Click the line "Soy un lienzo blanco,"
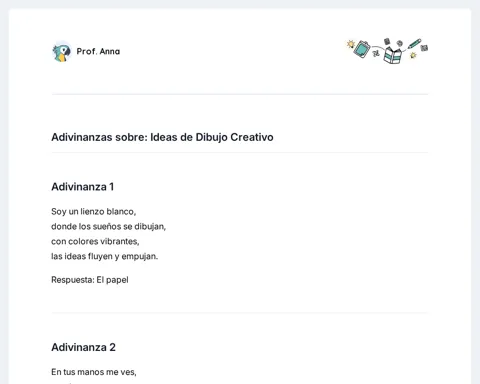480x384 pixels. (94, 211)
